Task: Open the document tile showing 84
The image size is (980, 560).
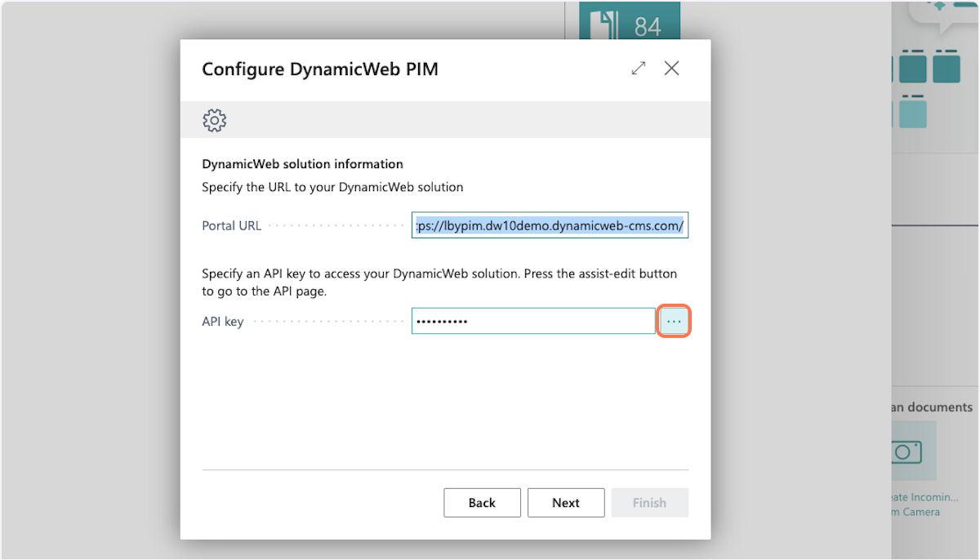Action: point(630,24)
